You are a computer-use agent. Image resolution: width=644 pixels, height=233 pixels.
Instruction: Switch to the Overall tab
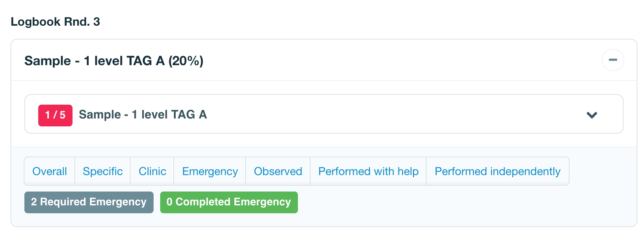point(49,171)
